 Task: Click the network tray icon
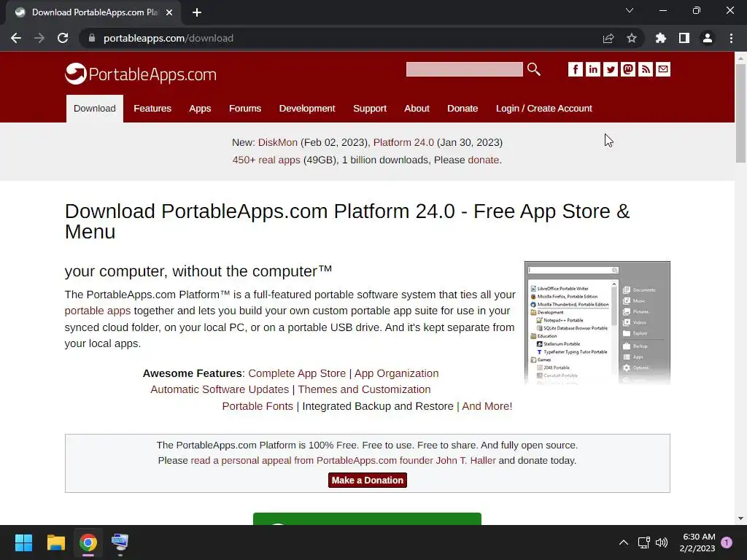644,542
